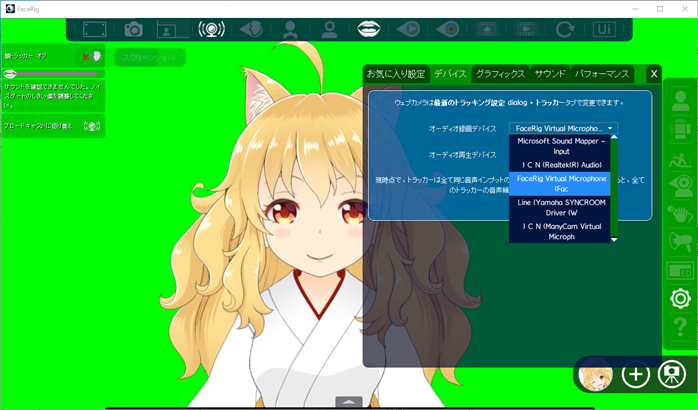Screen dimensions: 698x410
Task: Click the winking avatar thumbnail at bottom right
Action: point(595,374)
